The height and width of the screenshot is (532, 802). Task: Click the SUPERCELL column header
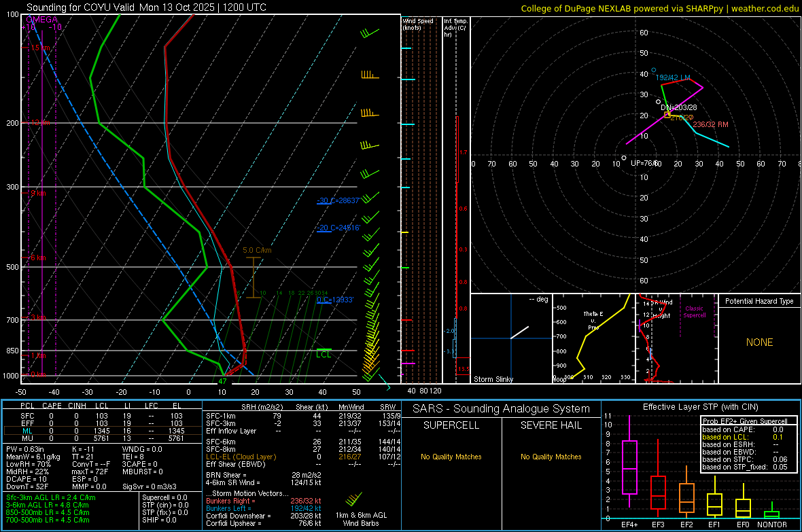(x=451, y=425)
